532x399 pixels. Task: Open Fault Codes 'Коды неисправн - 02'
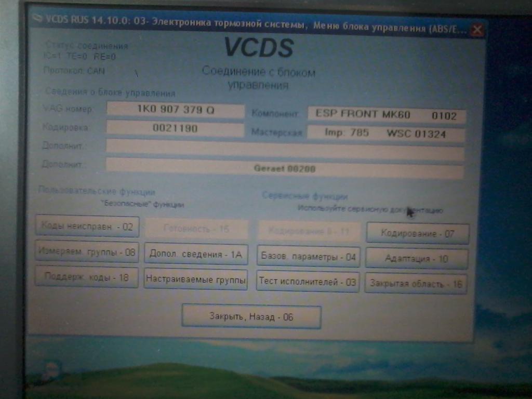pos(87,226)
